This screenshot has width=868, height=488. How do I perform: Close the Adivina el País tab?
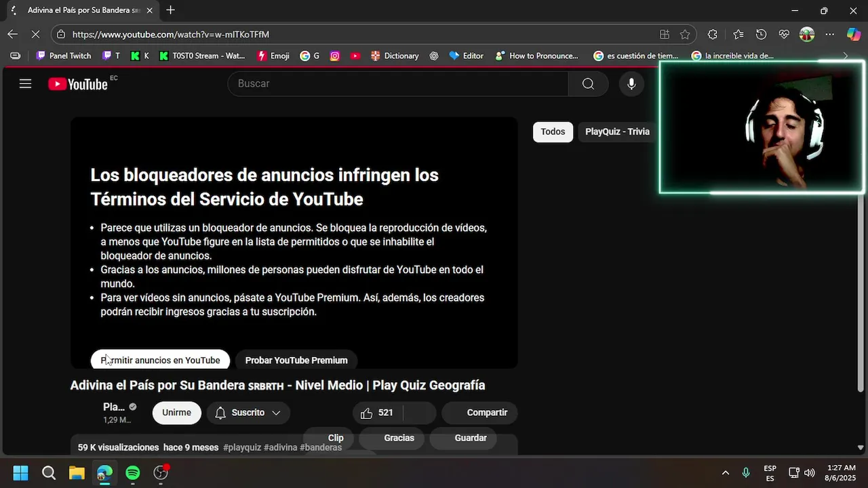pyautogui.click(x=151, y=10)
